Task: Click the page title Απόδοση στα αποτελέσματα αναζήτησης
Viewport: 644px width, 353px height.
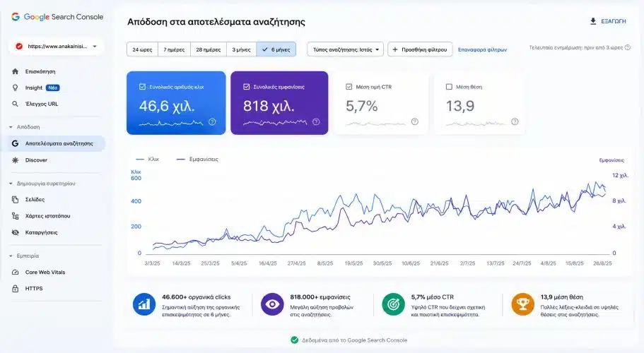Action: tap(216, 22)
